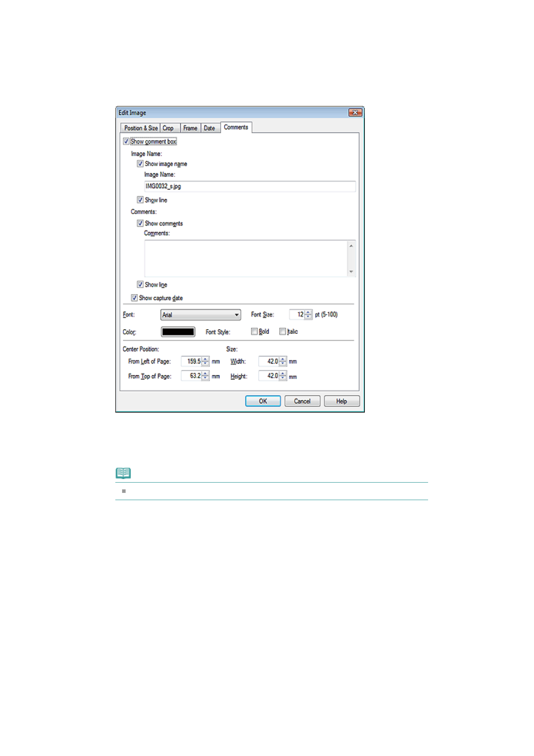Decrease From Left of Page value
Image resolution: width=534 pixels, height=756 pixels.
click(206, 364)
